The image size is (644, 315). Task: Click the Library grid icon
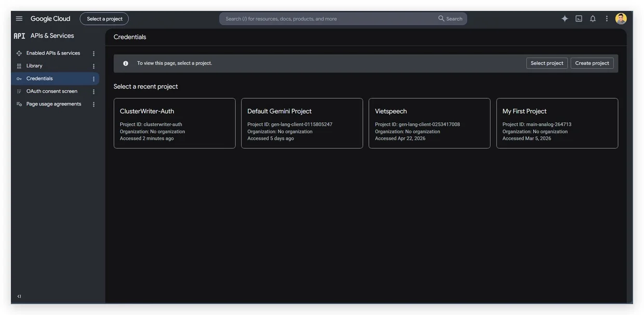pyautogui.click(x=19, y=66)
